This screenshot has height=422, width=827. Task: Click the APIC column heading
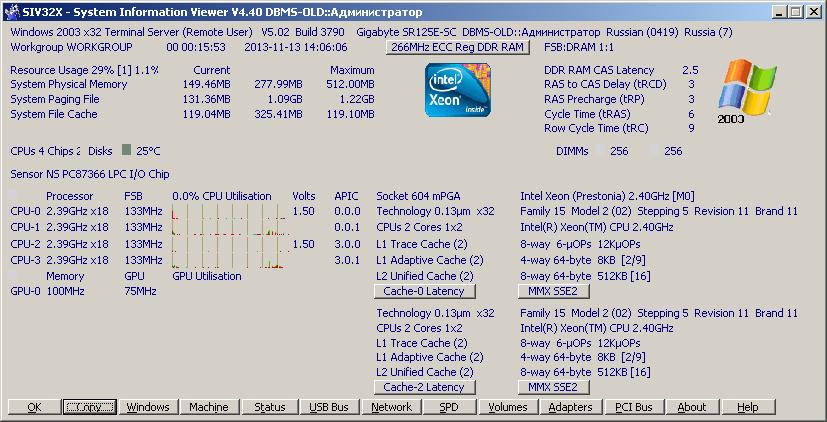point(346,196)
